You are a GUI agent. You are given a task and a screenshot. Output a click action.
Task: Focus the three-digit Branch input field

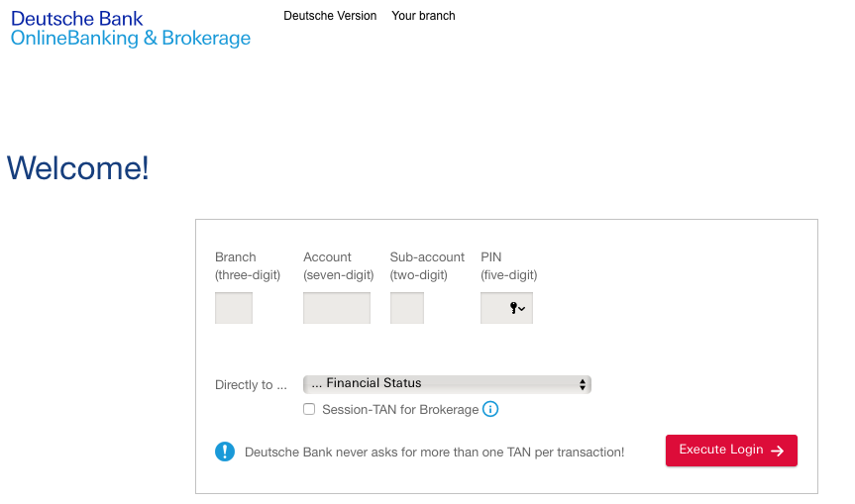(x=234, y=308)
